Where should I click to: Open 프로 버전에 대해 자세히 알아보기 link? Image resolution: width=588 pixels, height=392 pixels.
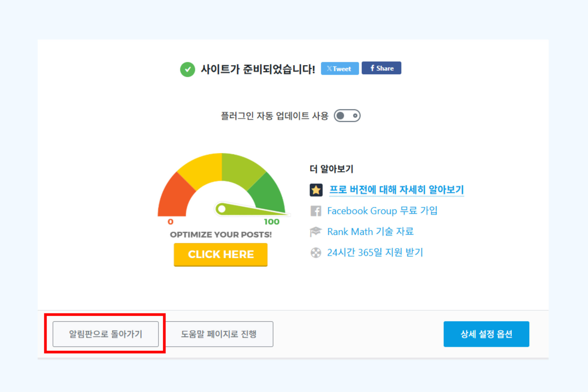point(396,190)
